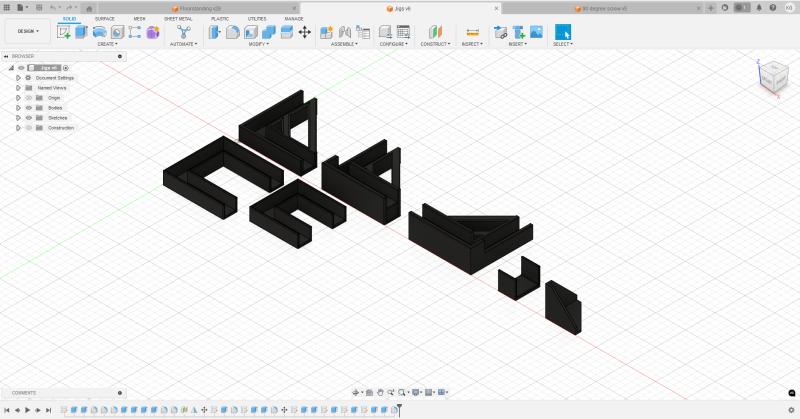
Task: Expand the Document Settings tree node
Action: click(18, 78)
